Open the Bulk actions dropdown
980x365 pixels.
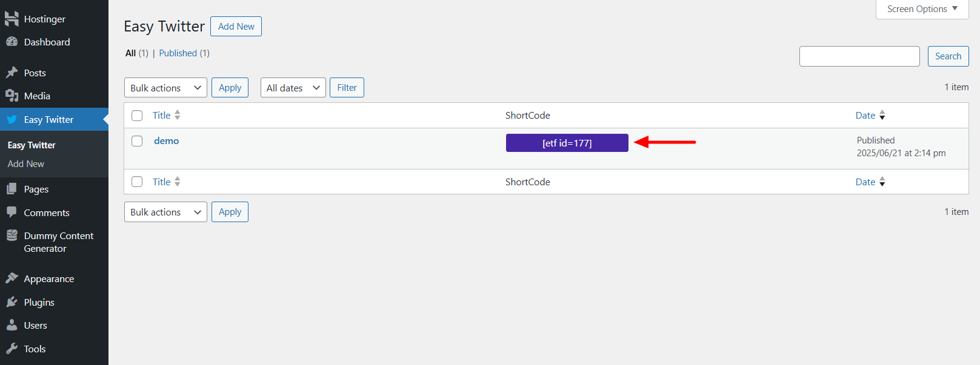click(165, 87)
